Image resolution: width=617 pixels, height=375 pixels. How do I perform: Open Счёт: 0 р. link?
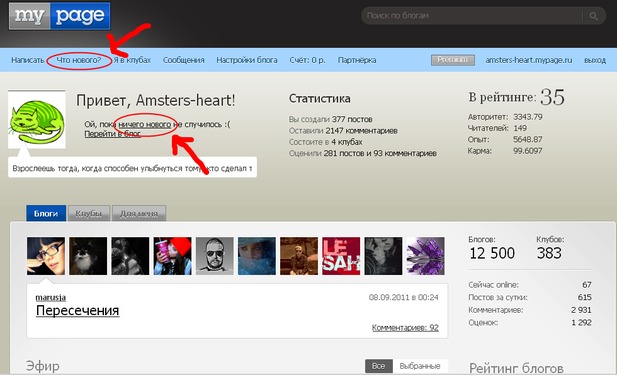(307, 60)
